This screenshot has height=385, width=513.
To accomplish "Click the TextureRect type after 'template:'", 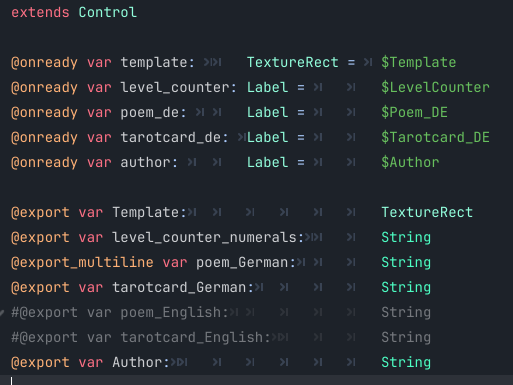I will coord(293,62).
